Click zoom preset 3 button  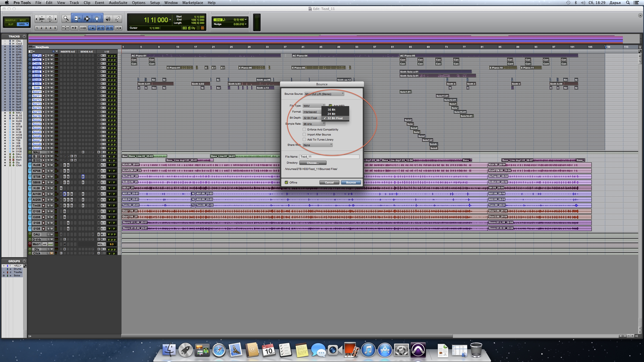coord(46,28)
